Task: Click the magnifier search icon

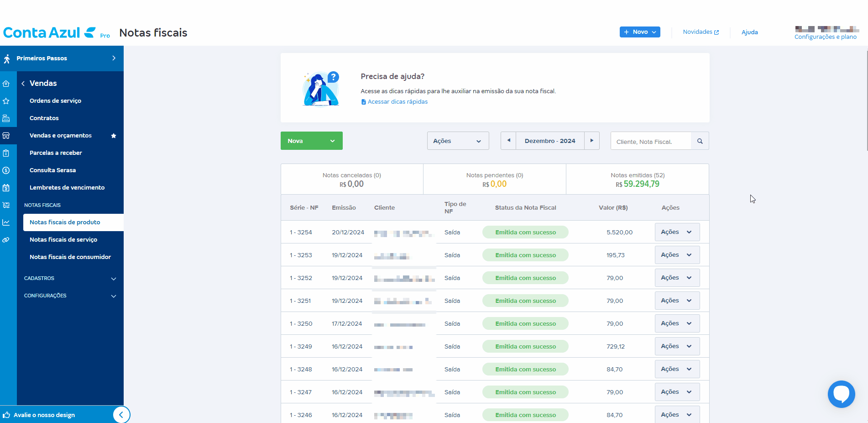Action: click(x=700, y=141)
